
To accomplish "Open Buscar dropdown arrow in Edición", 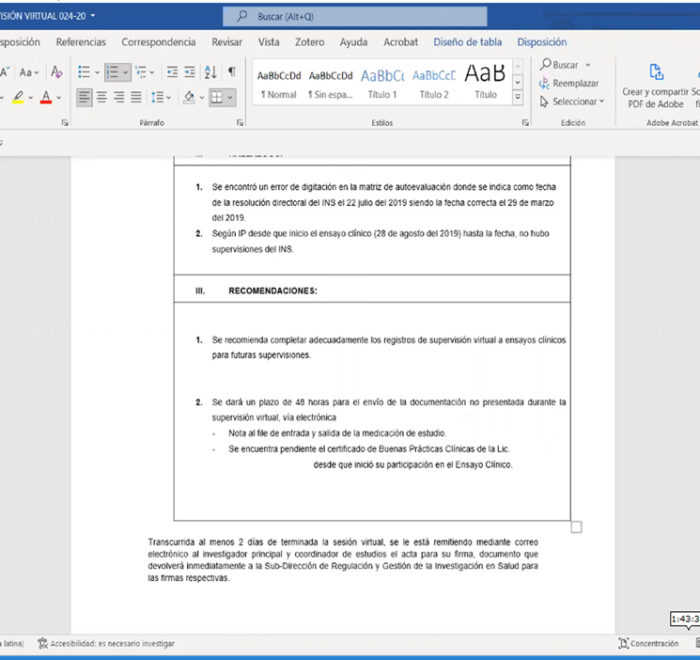I will click(588, 65).
